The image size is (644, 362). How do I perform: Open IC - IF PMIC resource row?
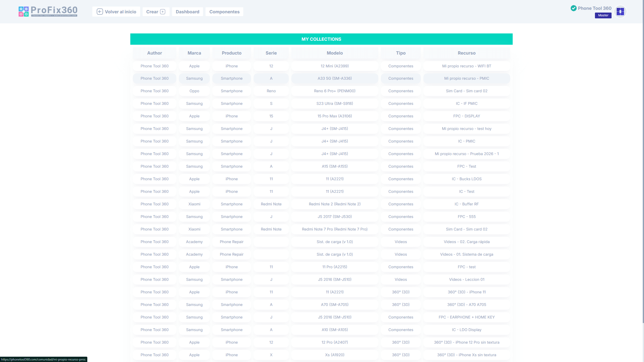tap(466, 104)
